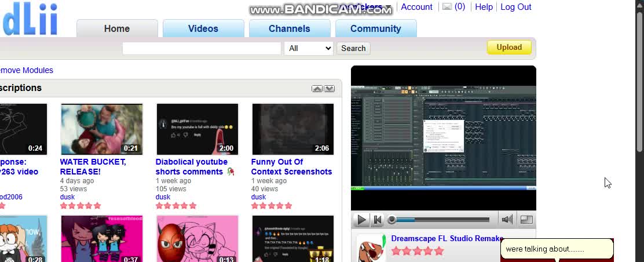Go to the Community tab
This screenshot has height=262, width=644.
[x=376, y=28]
